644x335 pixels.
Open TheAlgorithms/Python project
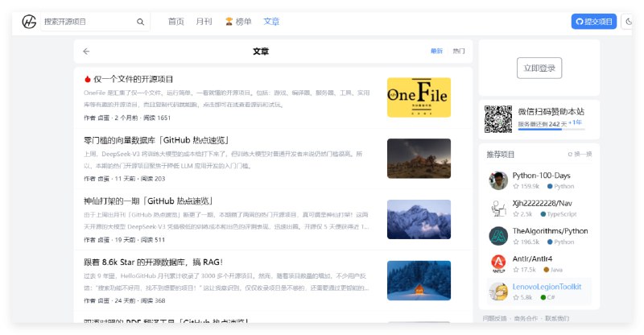pyautogui.click(x=550, y=231)
